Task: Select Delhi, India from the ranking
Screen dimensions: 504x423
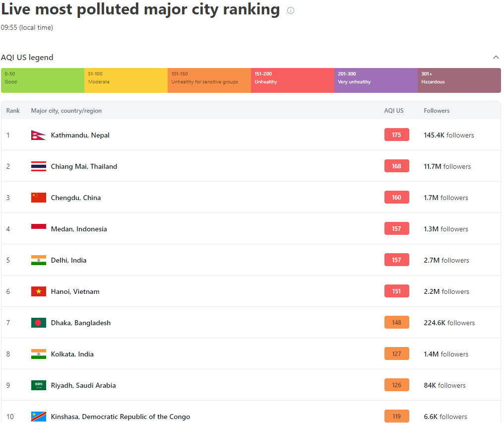Action: click(68, 260)
